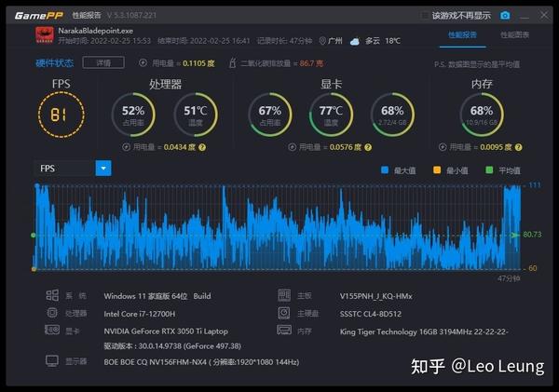Viewport: 559px width, 392px height.
Task: Click the FPS 61 dashed gauge
Action: click(61, 115)
